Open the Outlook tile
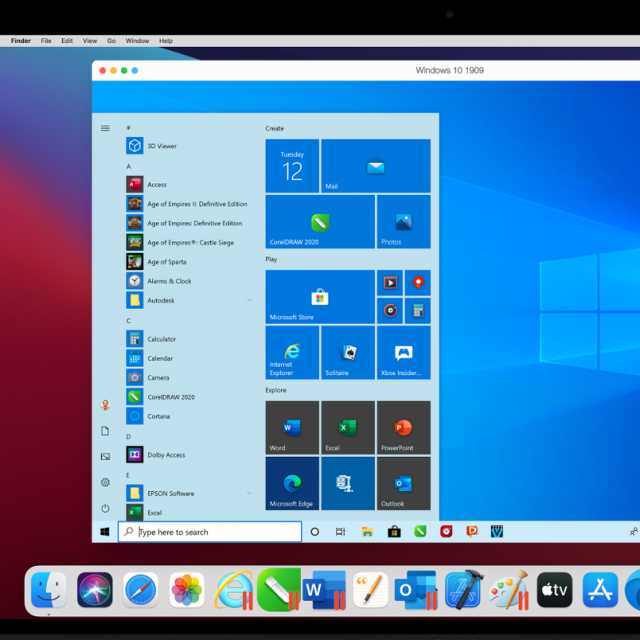640x640 pixels. pos(404,483)
